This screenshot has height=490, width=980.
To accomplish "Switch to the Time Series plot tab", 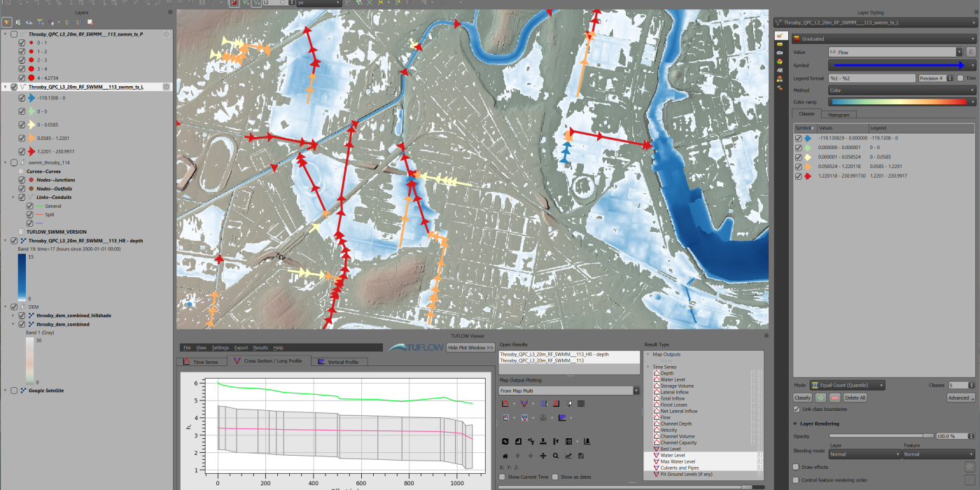I will point(202,362).
